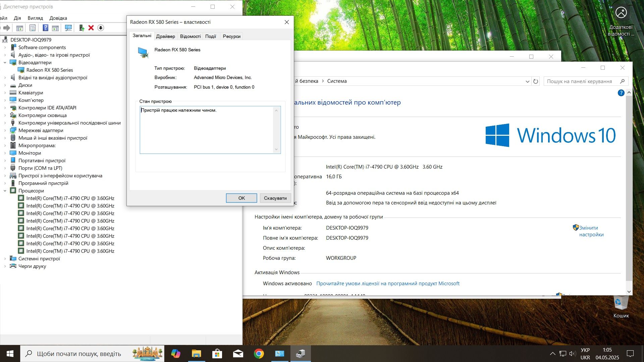Select Порти (COM та LPT) item
Image resolution: width=644 pixels, height=362 pixels.
point(40,168)
